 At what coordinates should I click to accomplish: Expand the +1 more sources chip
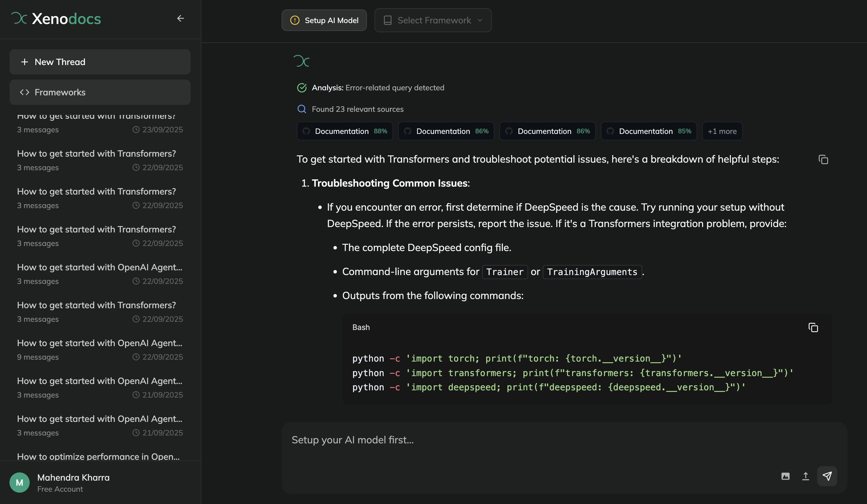(722, 131)
